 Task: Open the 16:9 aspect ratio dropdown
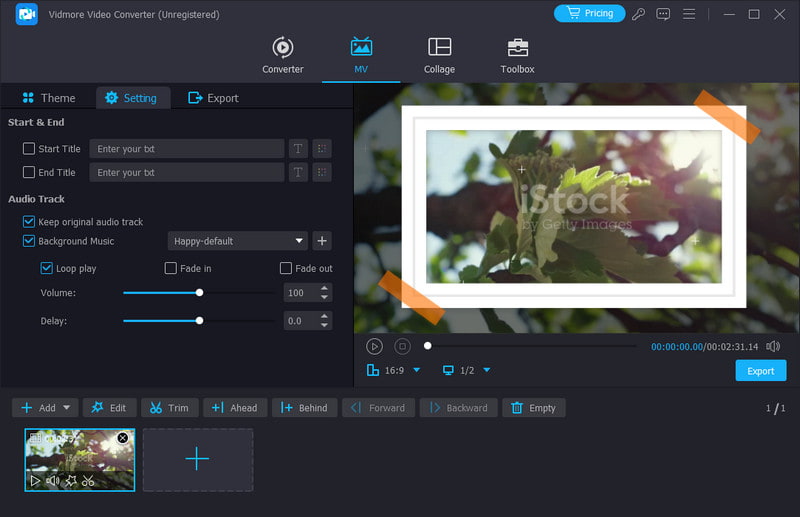[394, 370]
